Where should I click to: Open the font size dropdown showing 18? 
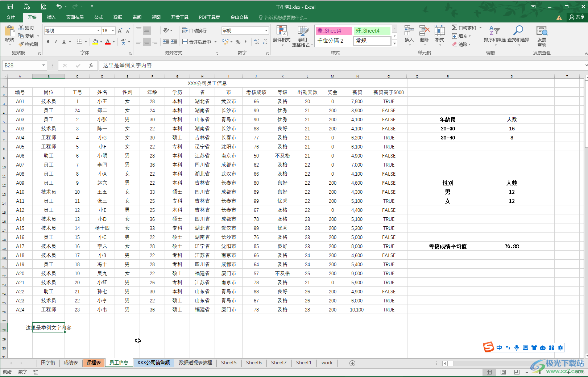[113, 31]
